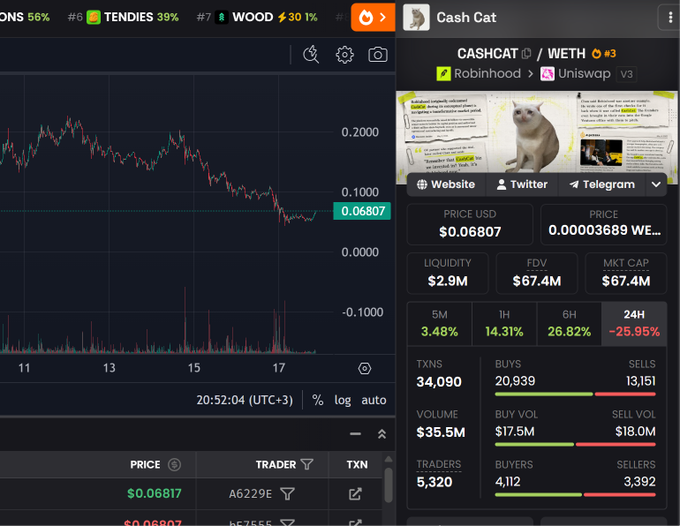
Task: Click the PRICE USD $0.06807 box
Action: click(x=470, y=224)
